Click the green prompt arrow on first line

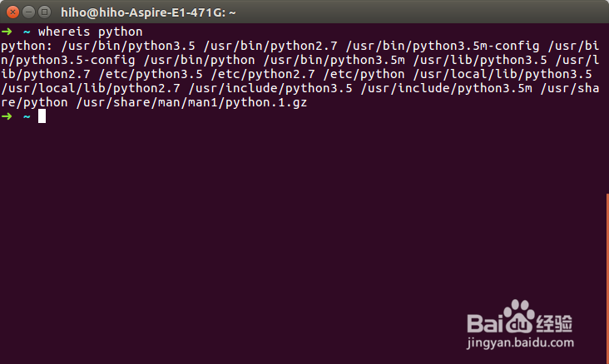tap(7, 32)
